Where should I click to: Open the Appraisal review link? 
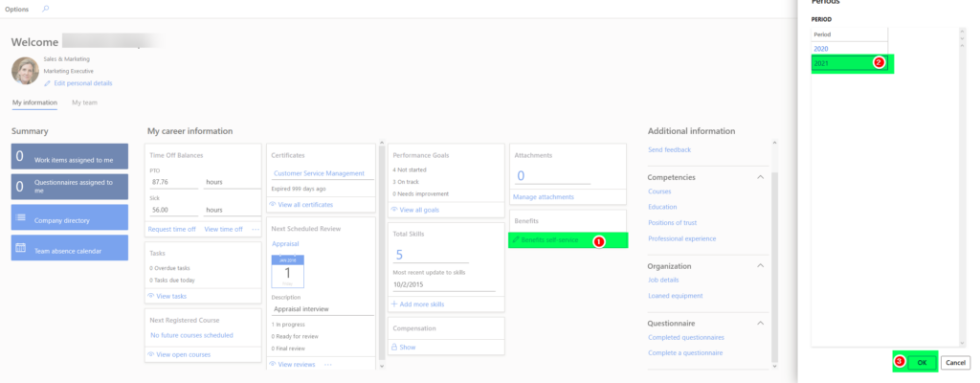coord(285,243)
